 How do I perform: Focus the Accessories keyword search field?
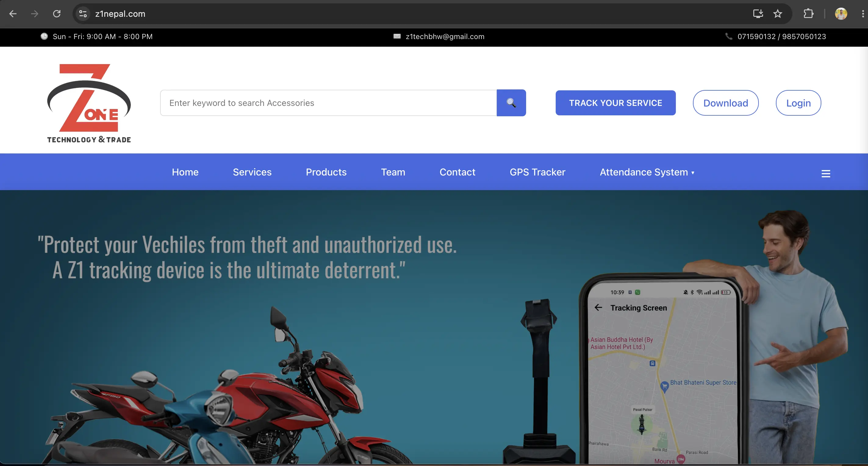[x=328, y=103]
